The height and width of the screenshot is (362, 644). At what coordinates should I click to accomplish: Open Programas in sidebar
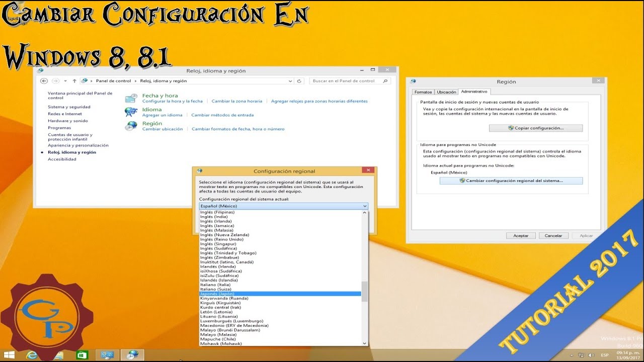click(x=59, y=128)
